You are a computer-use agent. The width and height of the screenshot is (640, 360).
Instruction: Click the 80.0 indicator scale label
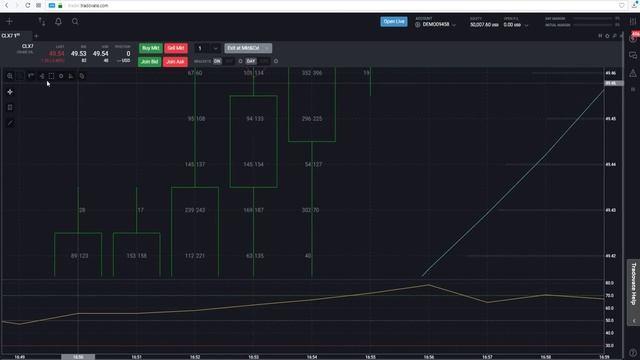point(609,283)
